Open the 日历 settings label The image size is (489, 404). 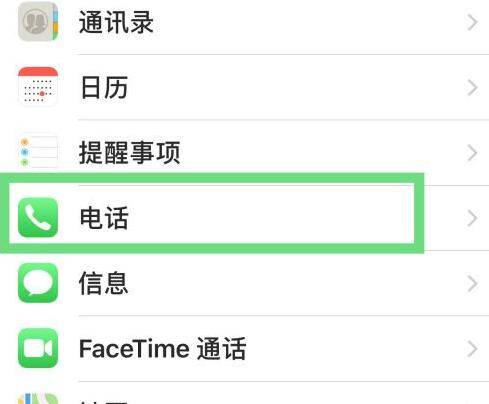click(x=104, y=87)
